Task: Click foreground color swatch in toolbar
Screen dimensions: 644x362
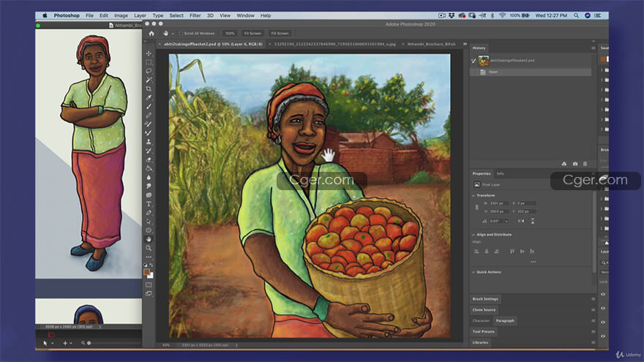Action: coord(146,272)
